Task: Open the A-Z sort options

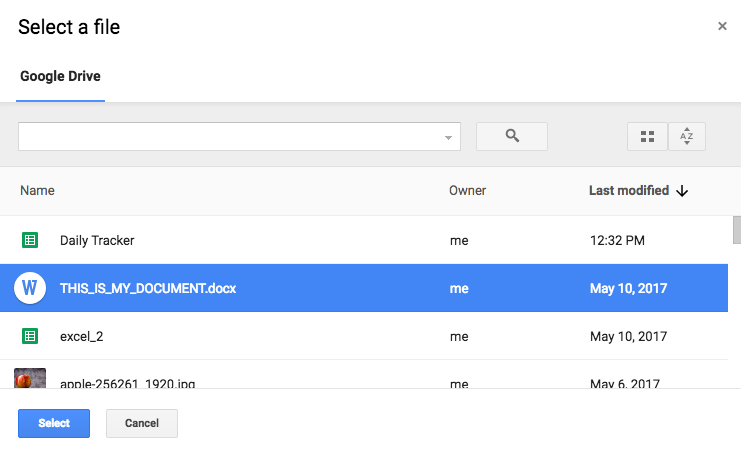Action: coord(686,136)
